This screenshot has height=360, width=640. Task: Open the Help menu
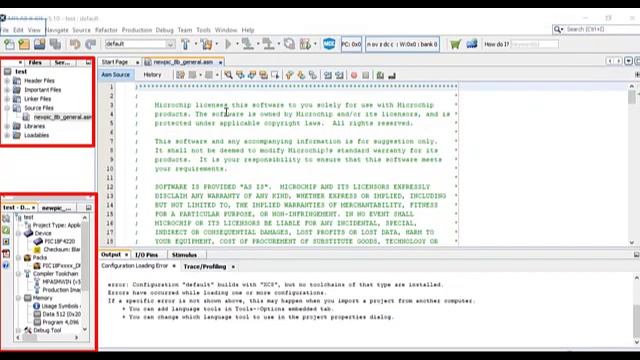[248, 30]
